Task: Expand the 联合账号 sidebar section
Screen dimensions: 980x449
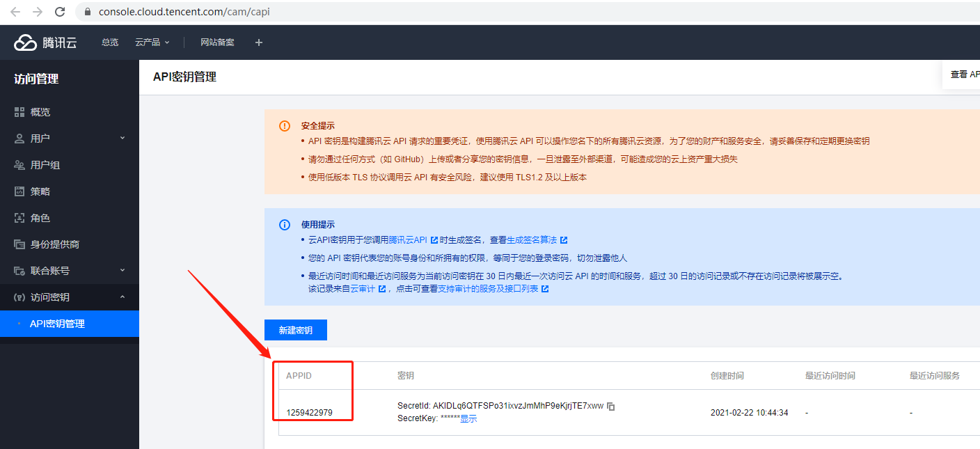Action: (122, 270)
